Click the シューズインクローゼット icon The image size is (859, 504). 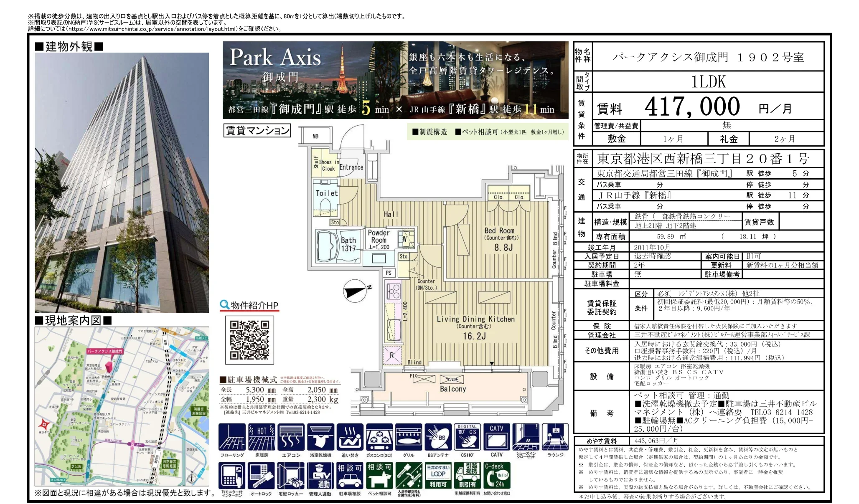click(x=526, y=437)
